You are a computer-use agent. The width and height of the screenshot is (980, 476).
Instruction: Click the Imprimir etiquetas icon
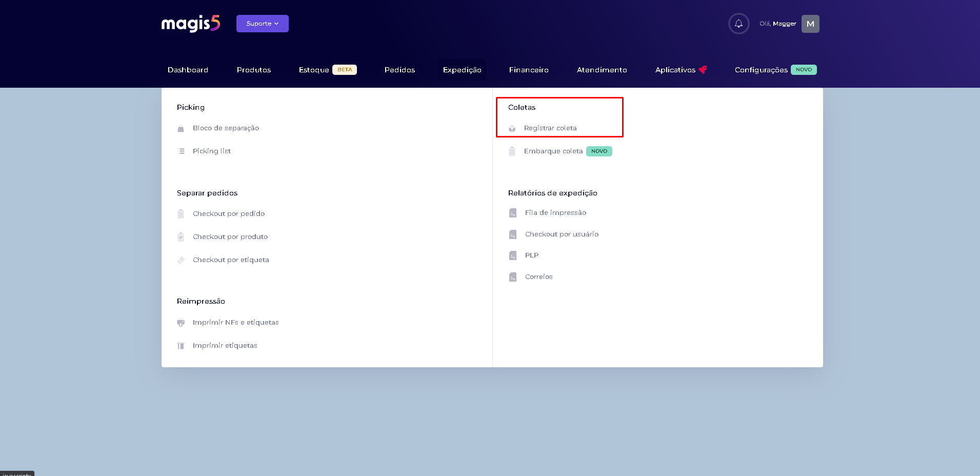click(x=181, y=346)
